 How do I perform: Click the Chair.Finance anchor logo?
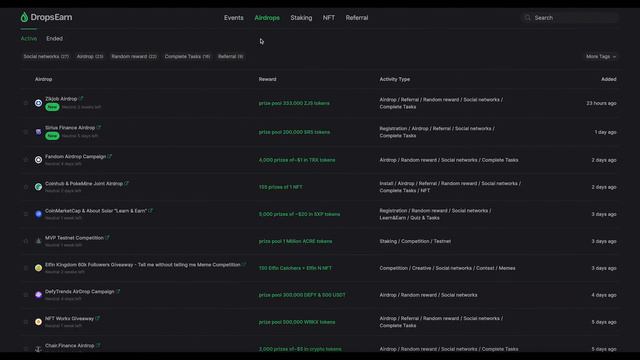pos(38,349)
